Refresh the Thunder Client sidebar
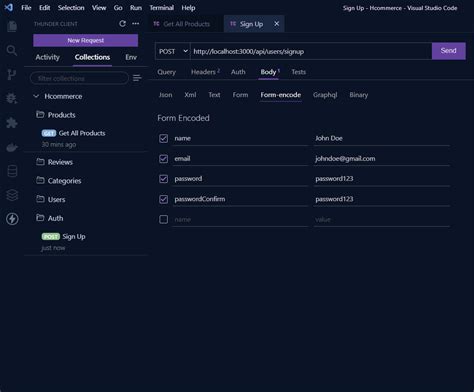This screenshot has height=392, width=474. [x=123, y=24]
